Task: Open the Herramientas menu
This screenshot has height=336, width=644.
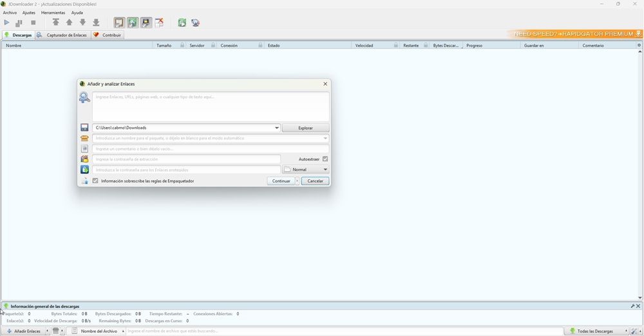Action: pyautogui.click(x=53, y=13)
